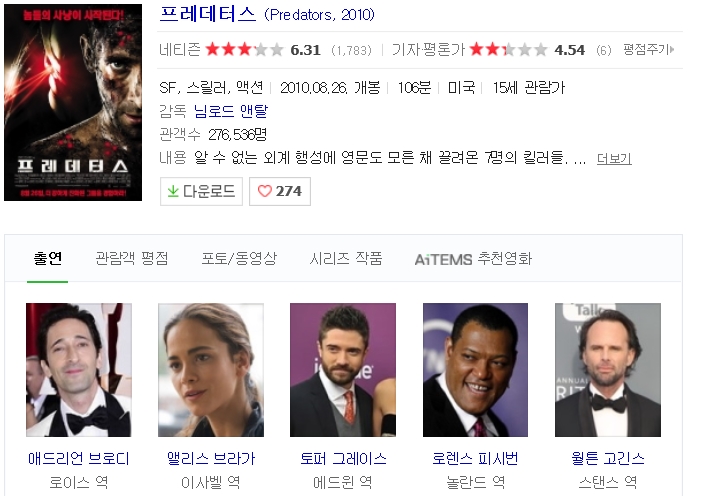
Task: Open the 앨리스 브라가 name link
Action: click(211, 458)
